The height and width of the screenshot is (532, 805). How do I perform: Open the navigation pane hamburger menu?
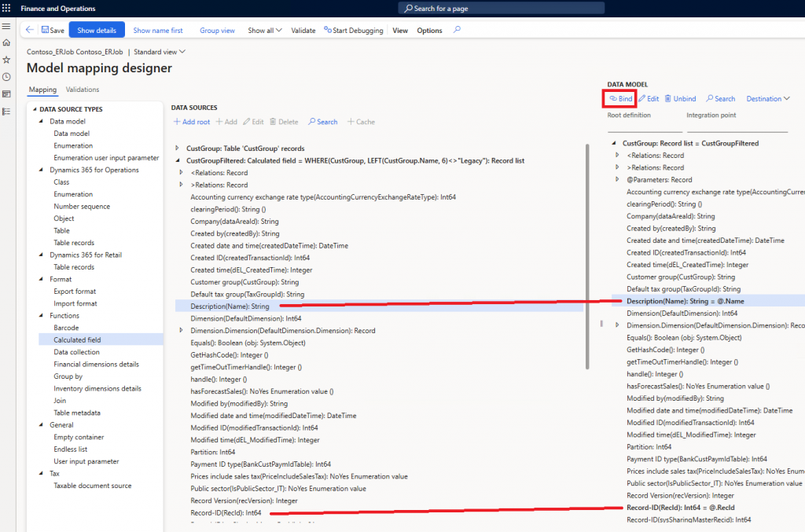(6, 27)
